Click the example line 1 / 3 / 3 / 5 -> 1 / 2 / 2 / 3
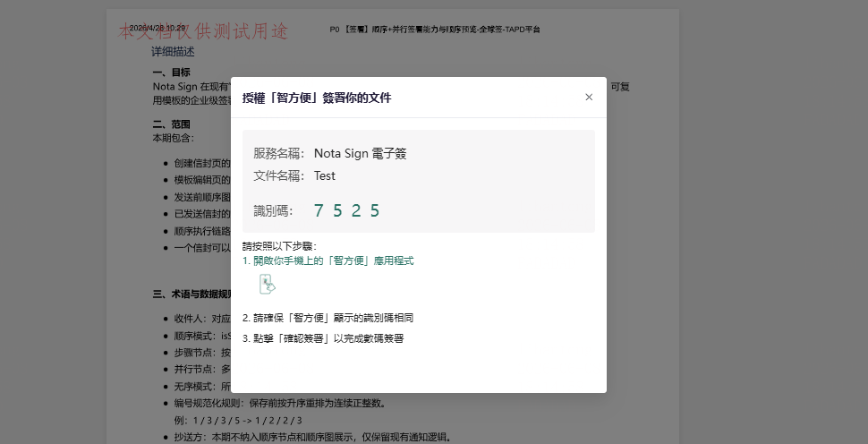868x444 pixels. pyautogui.click(x=238, y=420)
